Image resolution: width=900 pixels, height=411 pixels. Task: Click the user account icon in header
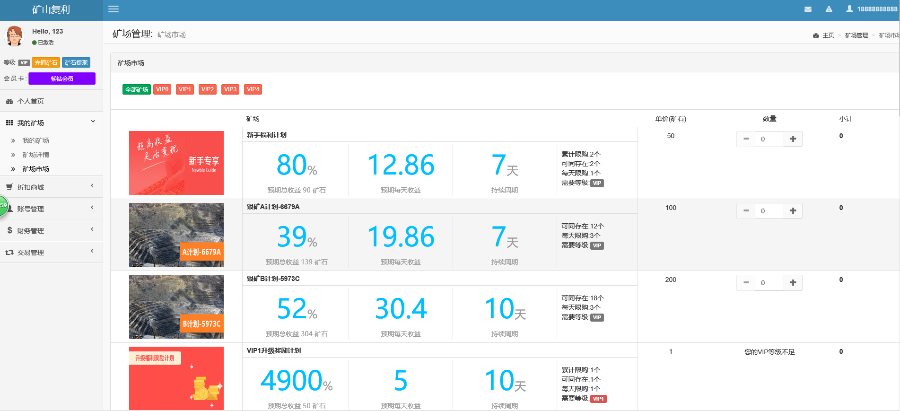[x=849, y=9]
